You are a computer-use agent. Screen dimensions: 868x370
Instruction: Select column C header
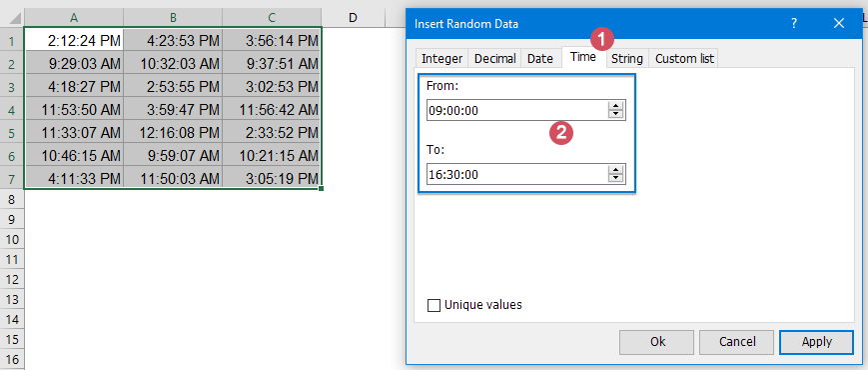pos(272,18)
